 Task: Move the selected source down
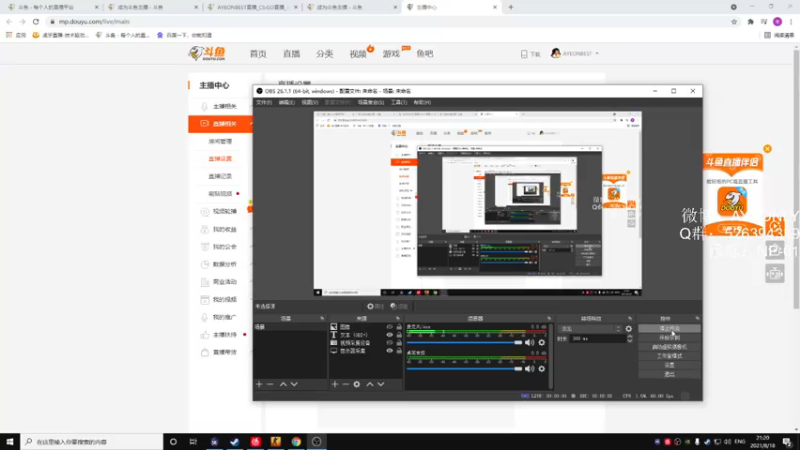(x=381, y=384)
